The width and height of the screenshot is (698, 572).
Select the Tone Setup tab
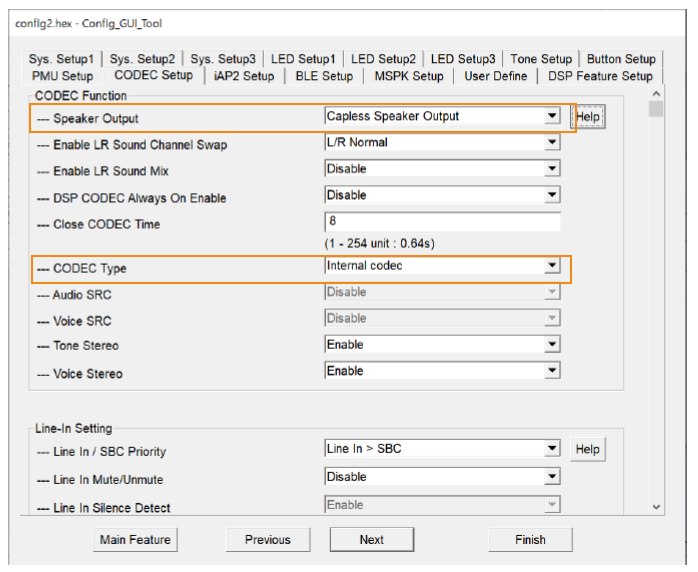click(x=541, y=59)
